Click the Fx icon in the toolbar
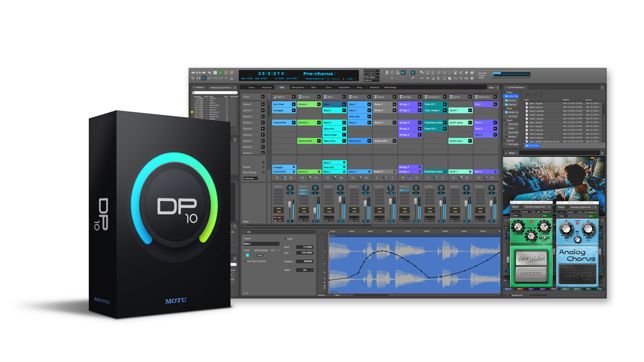This screenshot has width=644, height=362. 466,78
